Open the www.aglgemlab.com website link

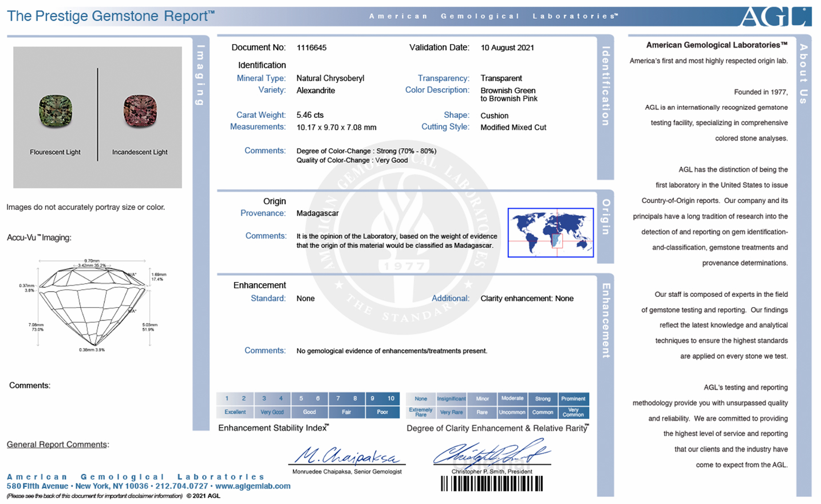click(253, 486)
